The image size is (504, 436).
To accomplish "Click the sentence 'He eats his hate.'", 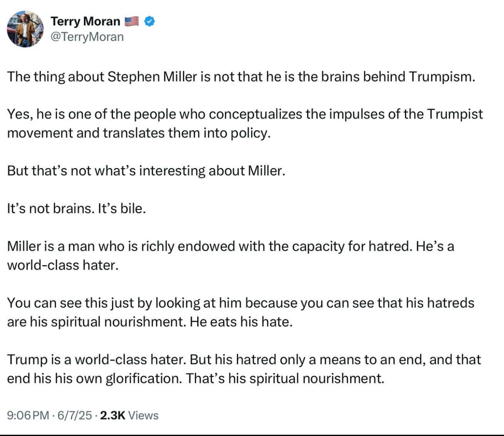I will pyautogui.click(x=241, y=322).
